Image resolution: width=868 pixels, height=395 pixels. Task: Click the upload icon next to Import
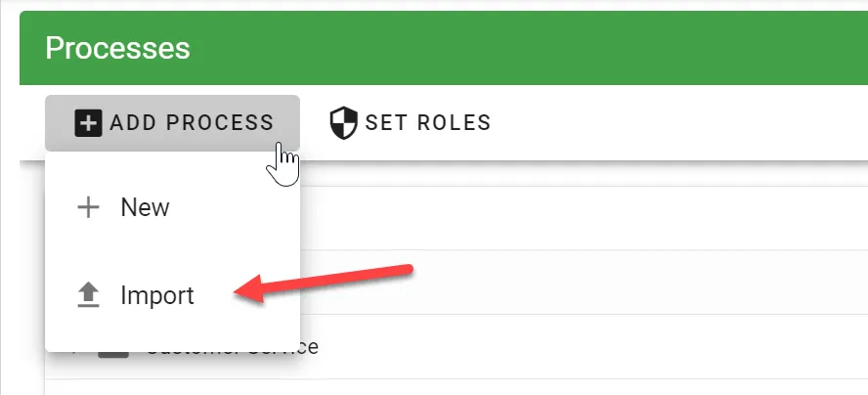click(88, 294)
